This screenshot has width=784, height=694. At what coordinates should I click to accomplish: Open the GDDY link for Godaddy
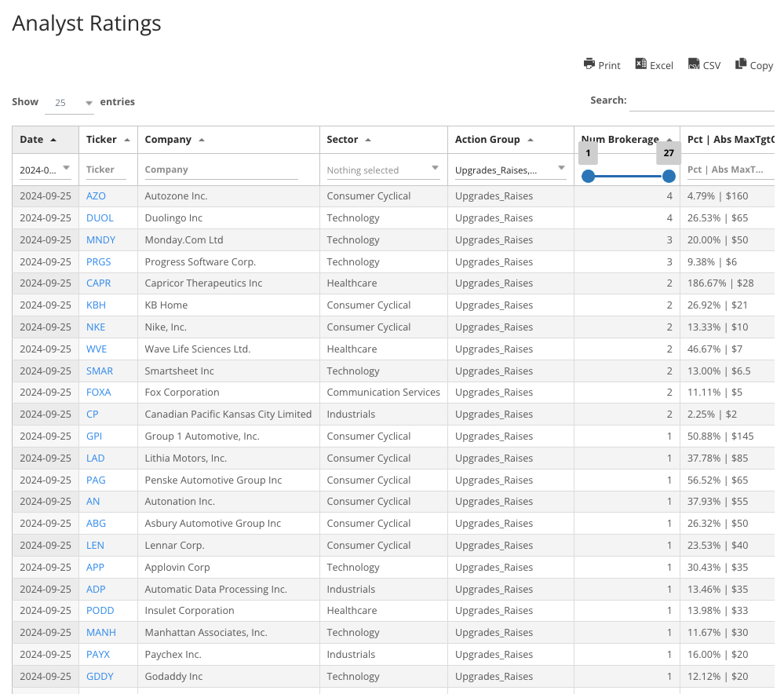[x=100, y=676]
